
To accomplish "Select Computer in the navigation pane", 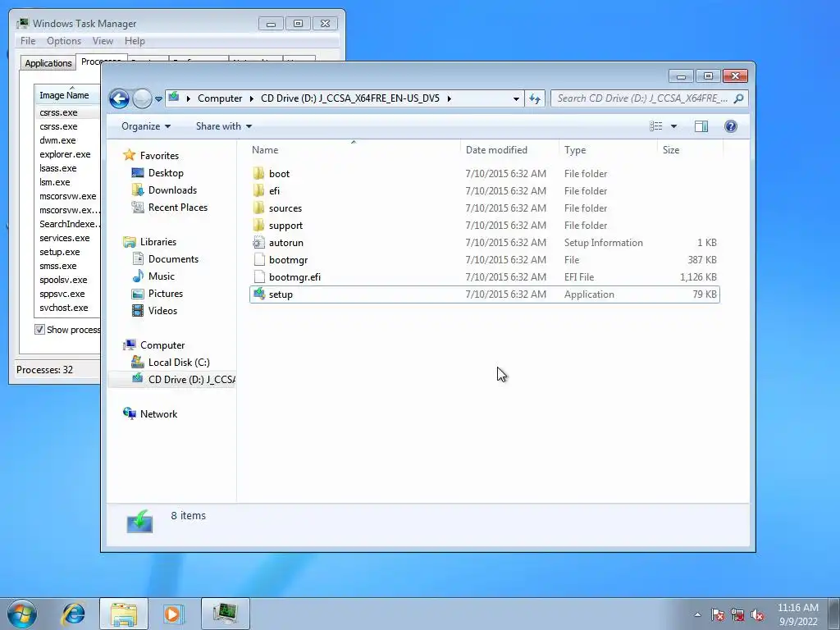I will coord(162,345).
